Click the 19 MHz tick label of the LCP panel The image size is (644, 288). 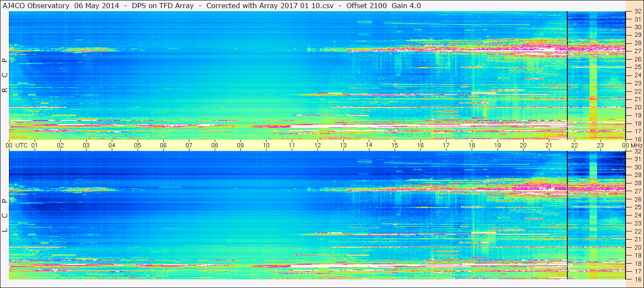(638, 255)
